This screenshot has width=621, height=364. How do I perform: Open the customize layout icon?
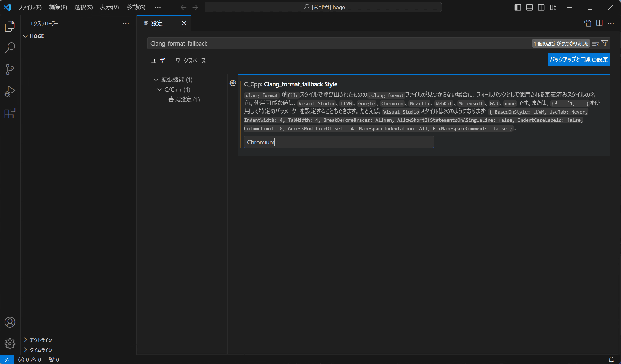point(553,7)
